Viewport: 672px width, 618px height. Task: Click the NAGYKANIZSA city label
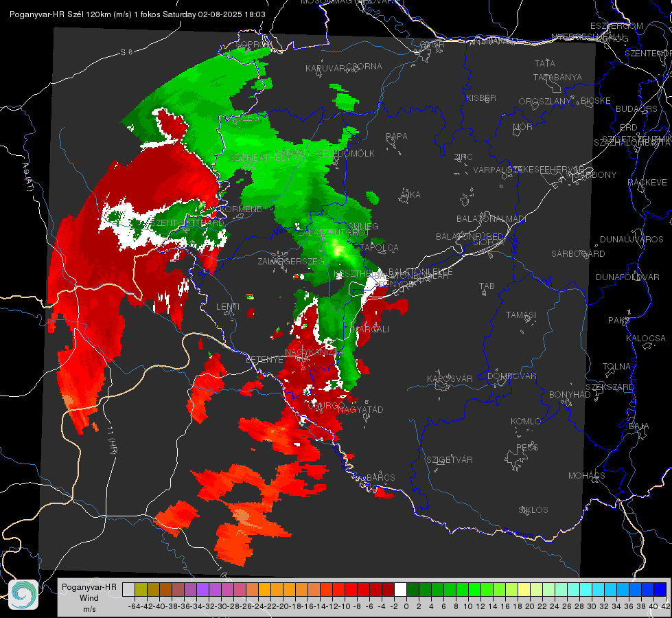pyautogui.click(x=314, y=352)
